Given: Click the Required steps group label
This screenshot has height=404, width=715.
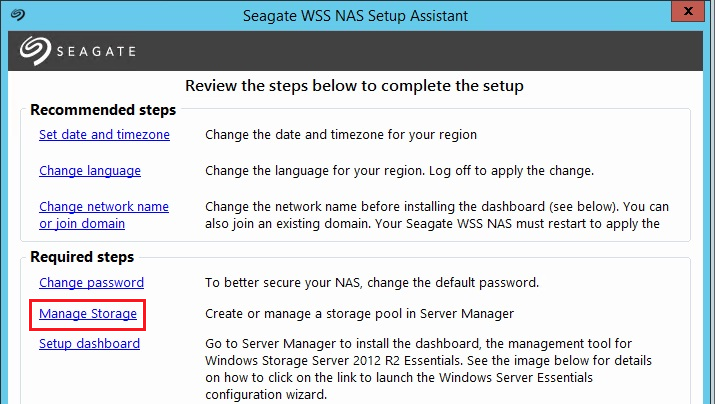Looking at the screenshot, I should pos(82,257).
